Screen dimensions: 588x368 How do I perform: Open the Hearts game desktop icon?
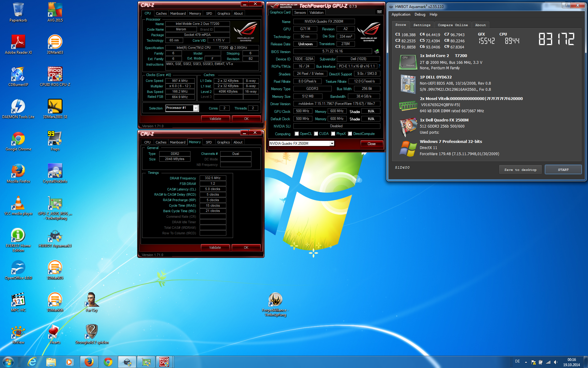[55, 334]
